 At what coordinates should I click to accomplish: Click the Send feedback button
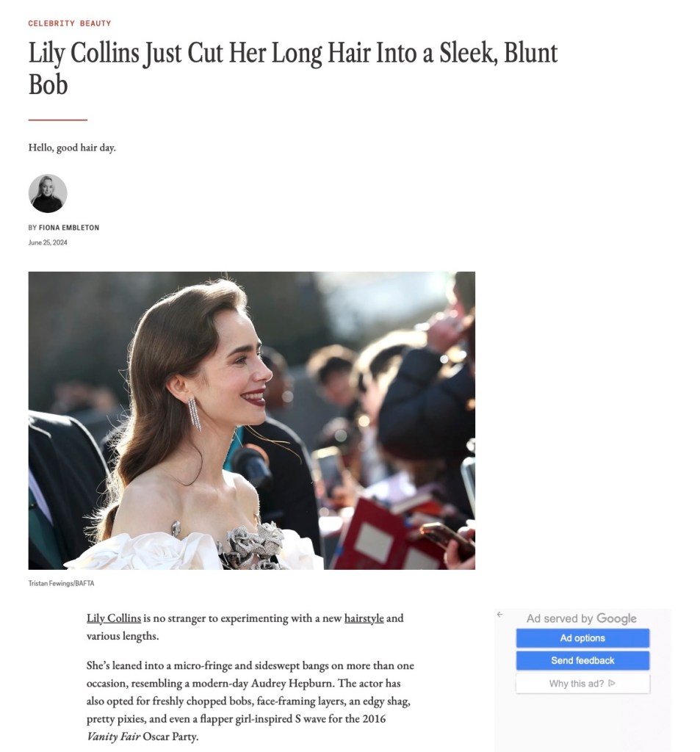point(582,660)
